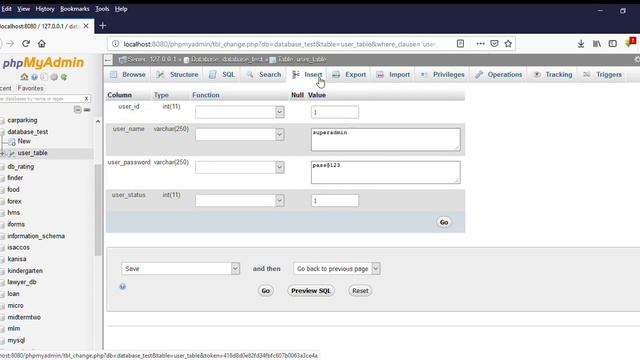Close the localhost browser tab

[x=86, y=26]
